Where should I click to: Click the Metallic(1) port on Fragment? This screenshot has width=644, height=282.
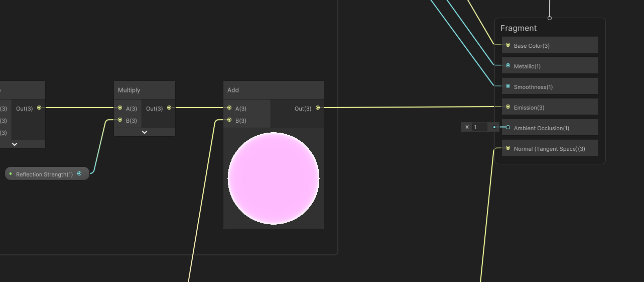508,66
